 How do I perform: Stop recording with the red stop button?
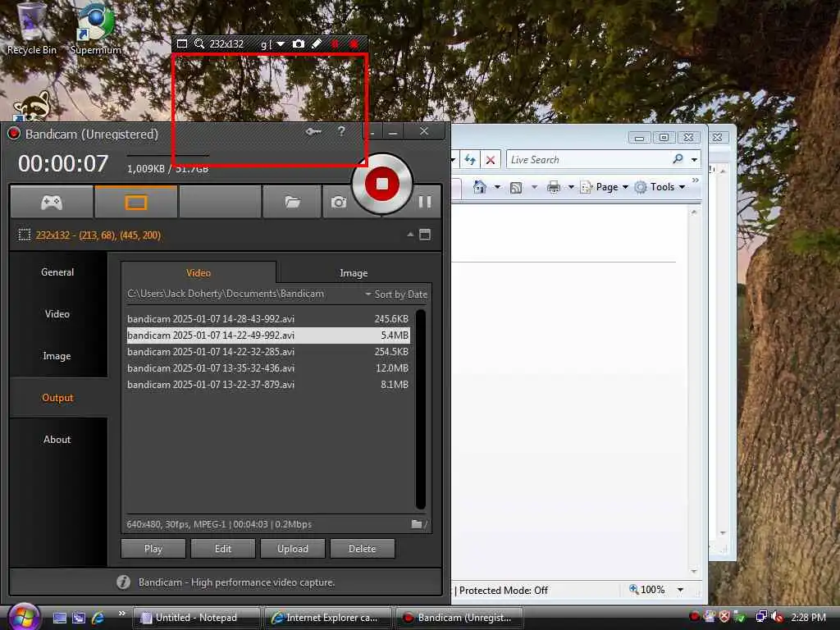pos(382,184)
